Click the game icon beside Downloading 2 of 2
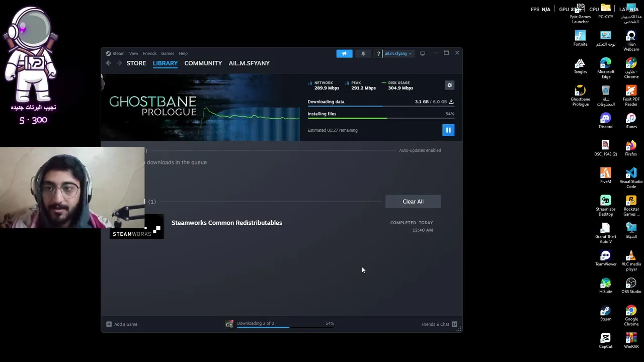Viewport: 644px width, 362px height. (229, 324)
